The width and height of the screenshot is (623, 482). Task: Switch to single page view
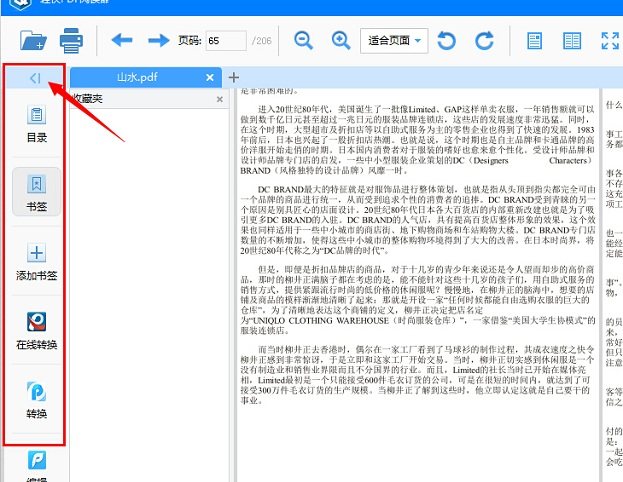534,41
